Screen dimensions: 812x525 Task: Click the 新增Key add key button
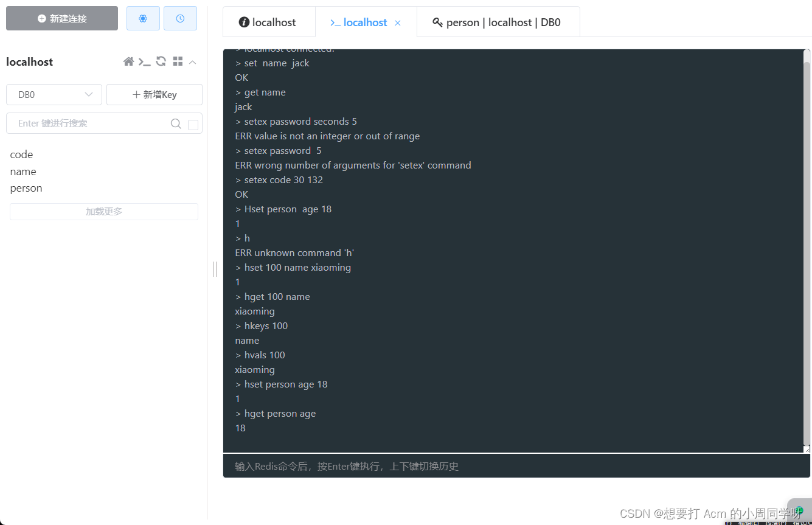click(154, 95)
